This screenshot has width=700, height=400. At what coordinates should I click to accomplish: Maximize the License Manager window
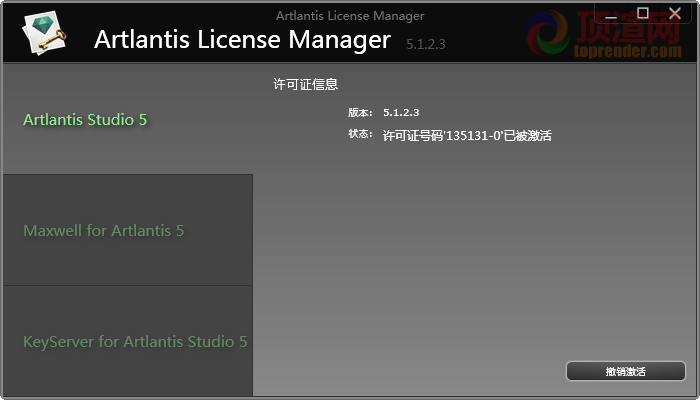click(642, 13)
